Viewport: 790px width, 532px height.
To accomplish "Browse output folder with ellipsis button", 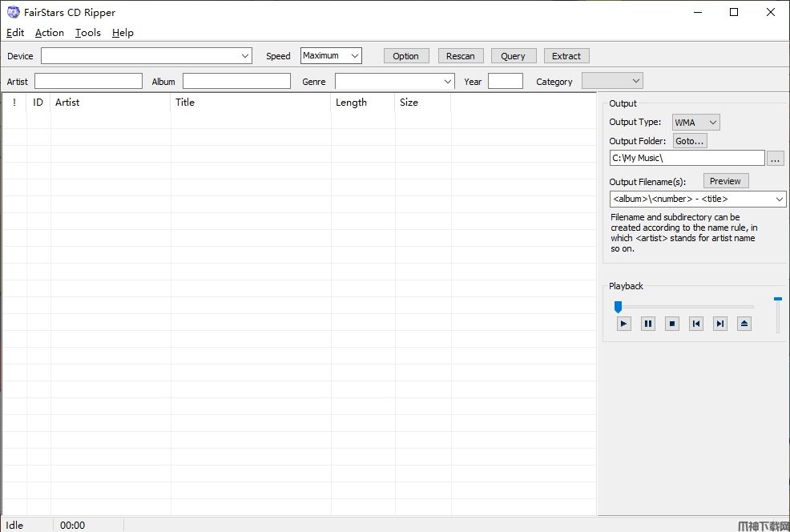I will (x=775, y=159).
